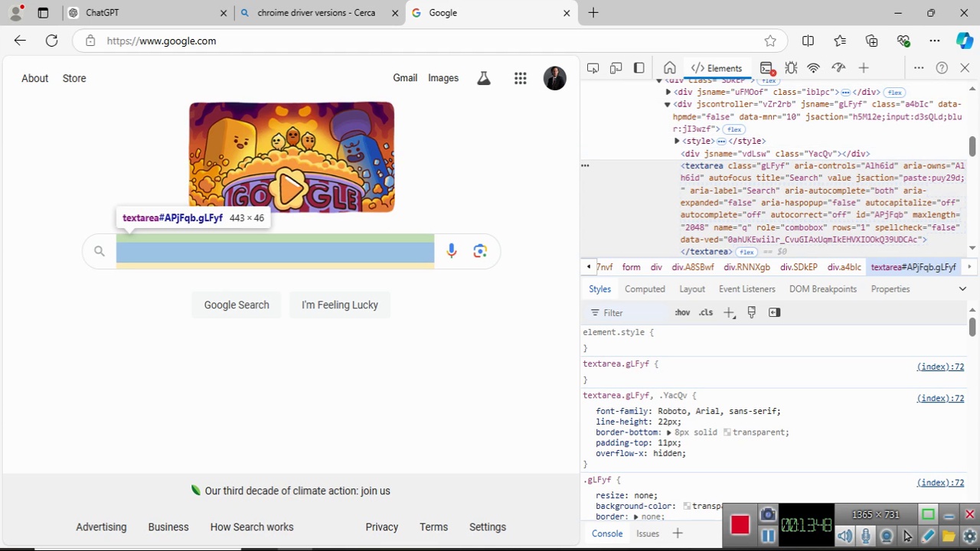Add page to favorites star icon
Viewport: 980px width, 551px height.
[770, 41]
